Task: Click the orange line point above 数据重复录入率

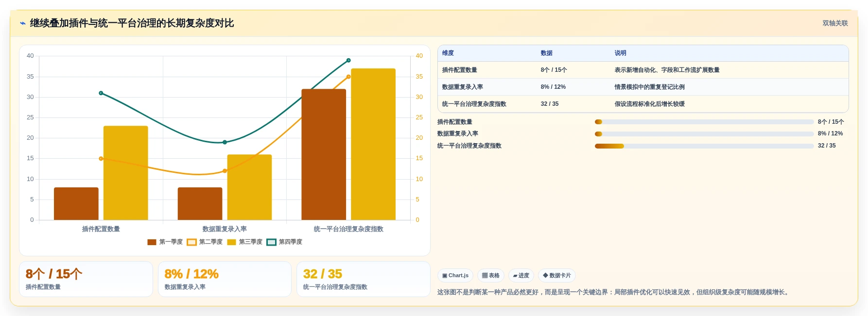Action: 225,171
